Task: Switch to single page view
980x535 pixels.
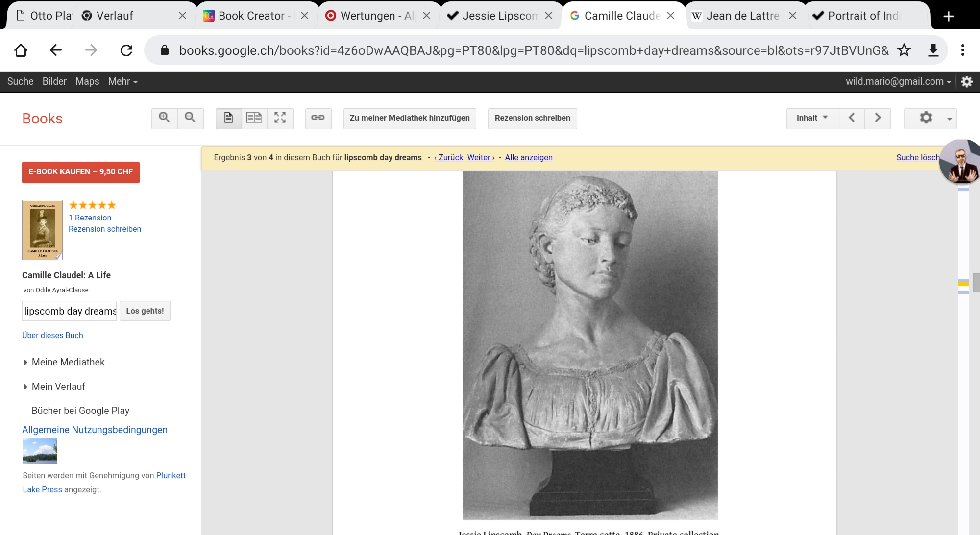Action: [x=228, y=118]
